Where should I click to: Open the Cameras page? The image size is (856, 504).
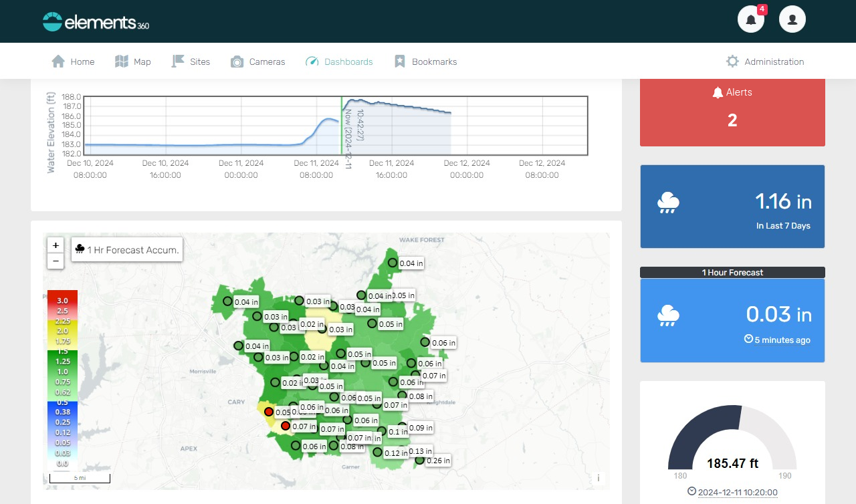coord(257,61)
